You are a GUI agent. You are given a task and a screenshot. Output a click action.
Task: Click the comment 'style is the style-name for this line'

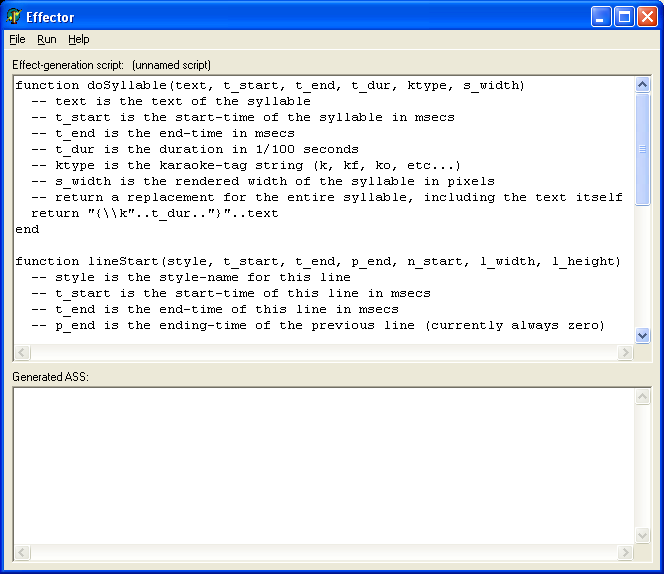coord(191,278)
